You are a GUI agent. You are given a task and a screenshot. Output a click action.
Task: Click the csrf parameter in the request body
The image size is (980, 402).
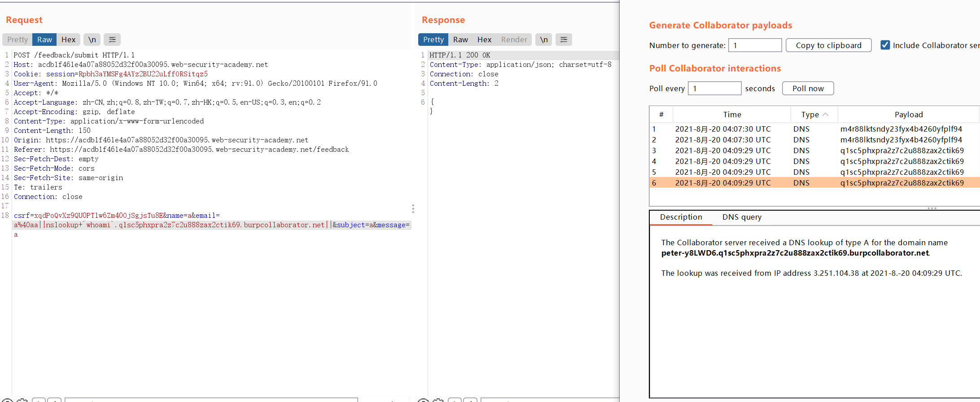pyautogui.click(x=88, y=216)
